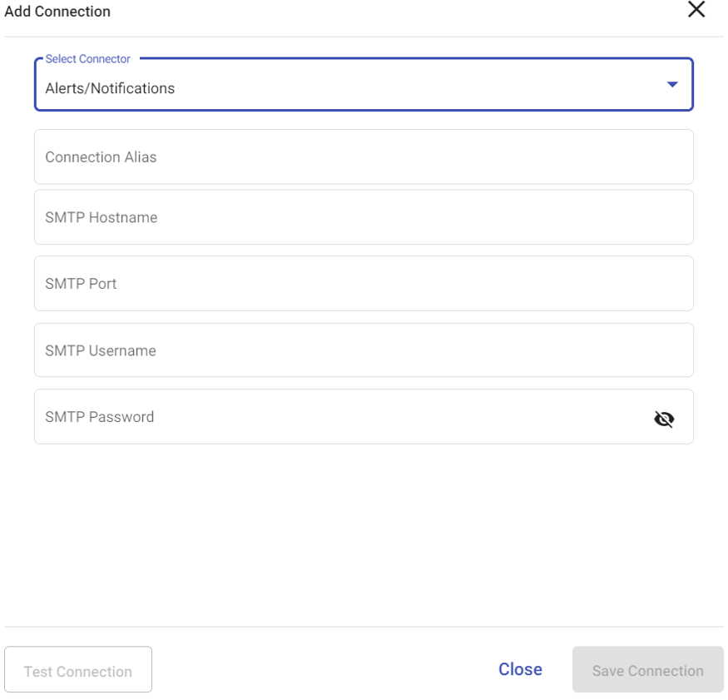Image resolution: width=728 pixels, height=700 pixels.
Task: Place cursor in SMTP Password field
Action: click(x=344, y=417)
